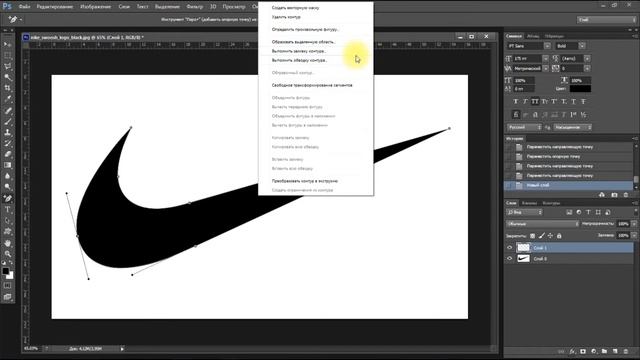Hide layer Слой 0 eye icon
The height and width of the screenshot is (360, 640).
click(x=509, y=258)
